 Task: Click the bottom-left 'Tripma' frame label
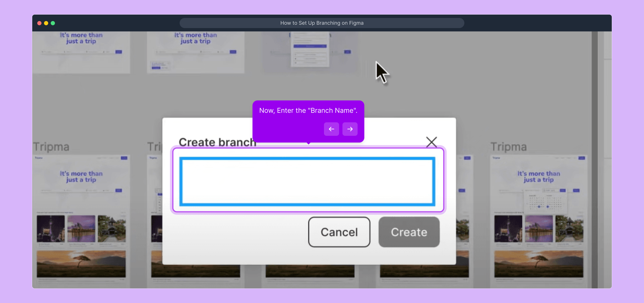[x=51, y=147]
